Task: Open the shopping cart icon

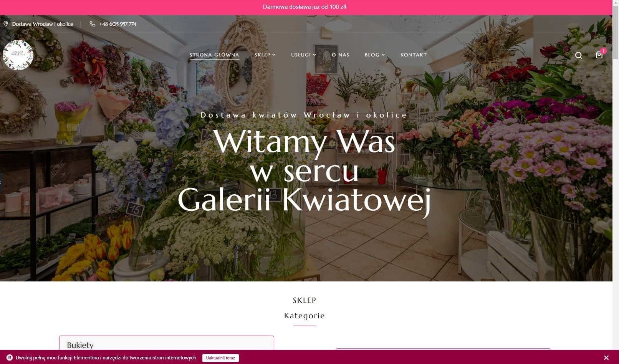Action: coord(599,55)
